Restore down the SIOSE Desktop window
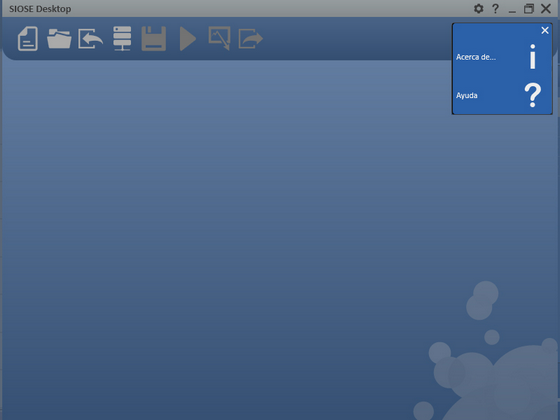The width and height of the screenshot is (560, 420). [x=529, y=9]
